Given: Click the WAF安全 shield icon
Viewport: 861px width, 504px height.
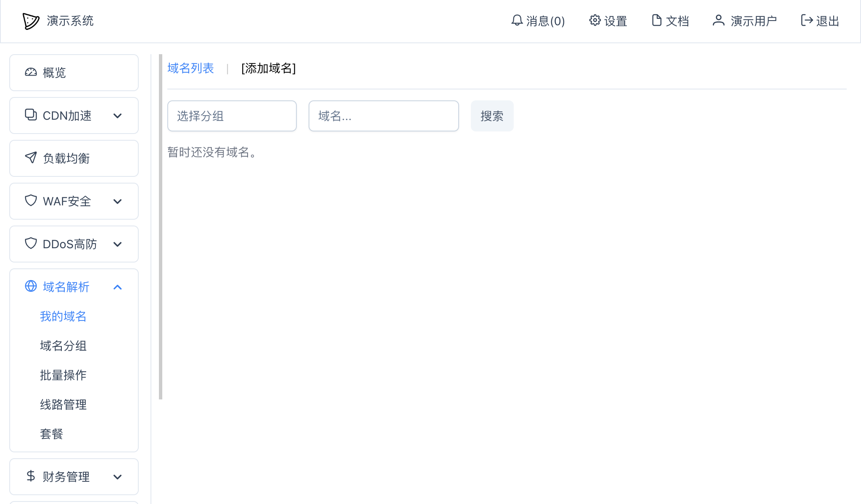Looking at the screenshot, I should 31,201.
